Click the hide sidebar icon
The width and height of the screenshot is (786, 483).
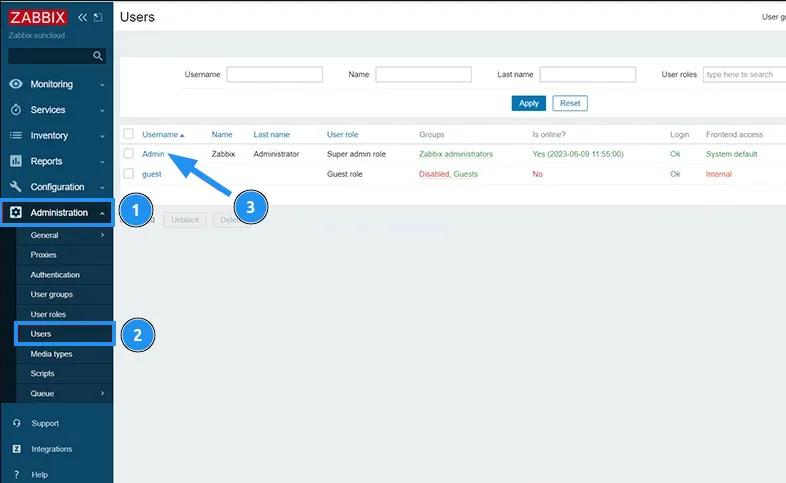tap(98, 18)
